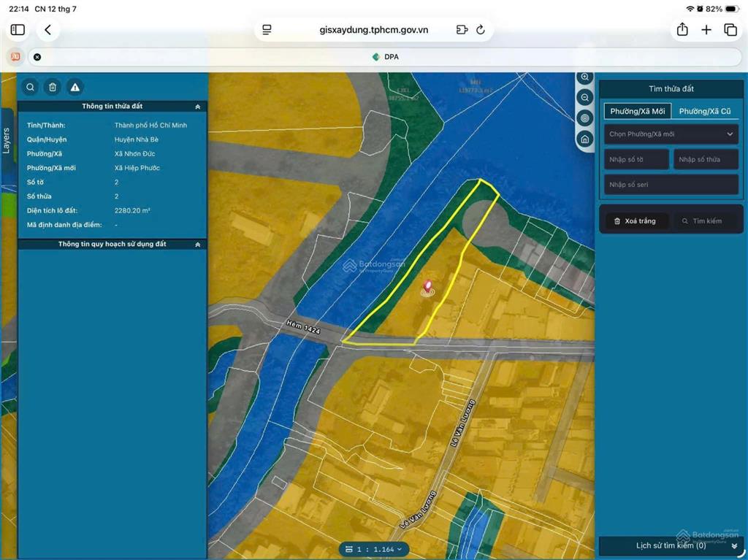Viewport: 748px width, 560px height.
Task: Expand Lịch sử tìm kiếm history
Action: tap(671, 545)
